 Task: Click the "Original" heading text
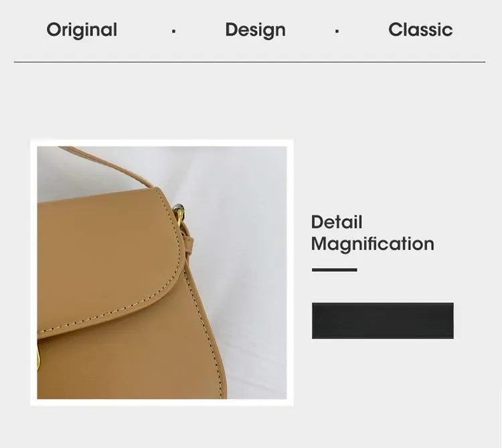pyautogui.click(x=82, y=30)
